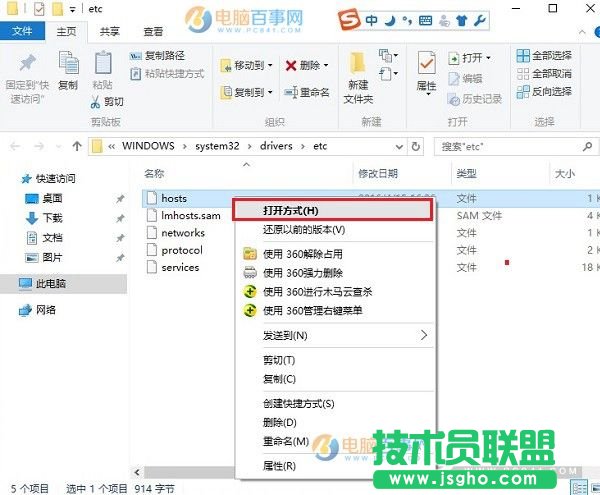
Task: Expand the Open (打开) dropdown arrow
Action: (x=488, y=58)
